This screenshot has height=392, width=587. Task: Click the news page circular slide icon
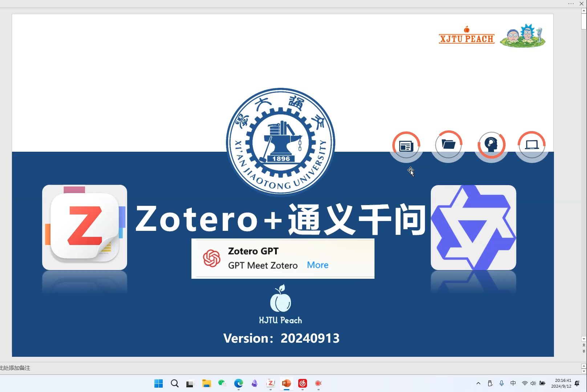(406, 145)
